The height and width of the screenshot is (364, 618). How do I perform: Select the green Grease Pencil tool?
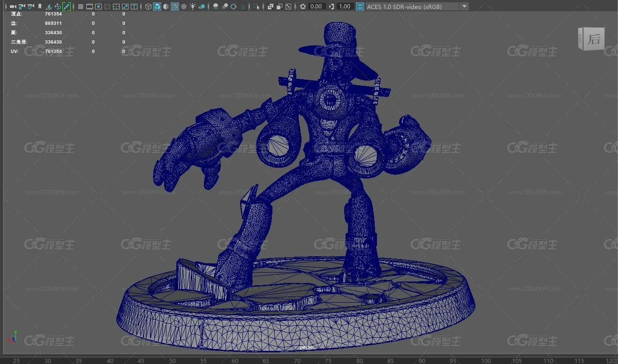click(67, 7)
